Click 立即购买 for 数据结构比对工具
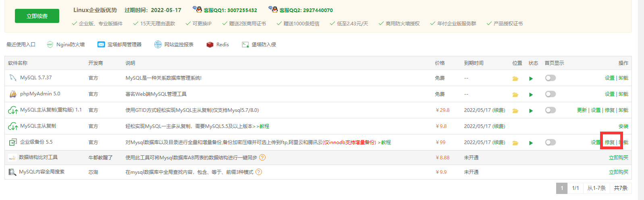Screen dimensions: 644x200 (619, 158)
